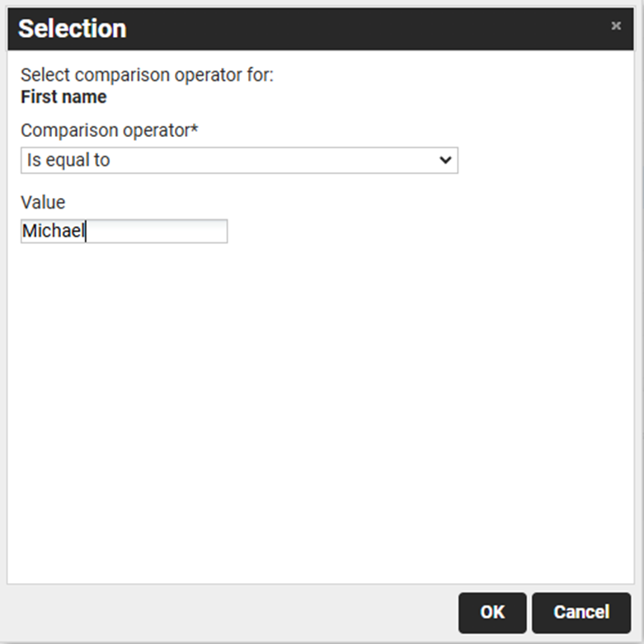The image size is (644, 644).
Task: Focus the Value input field
Action: coord(124,232)
